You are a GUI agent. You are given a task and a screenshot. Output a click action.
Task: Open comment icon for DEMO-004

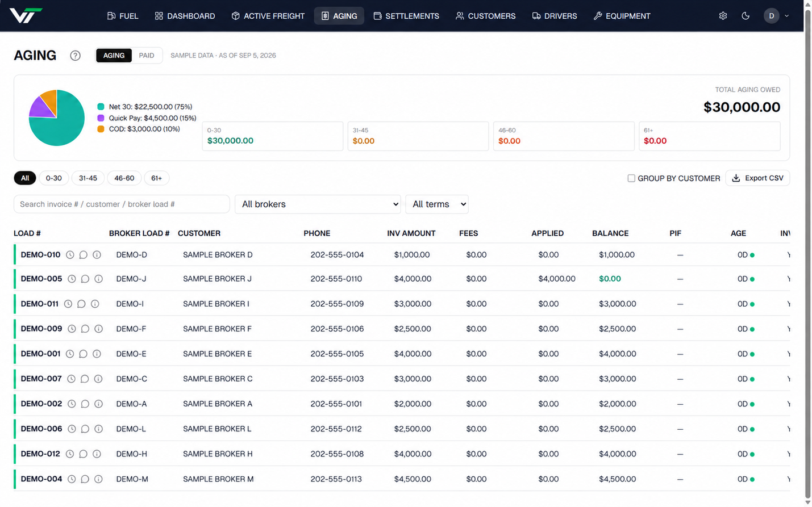85,479
